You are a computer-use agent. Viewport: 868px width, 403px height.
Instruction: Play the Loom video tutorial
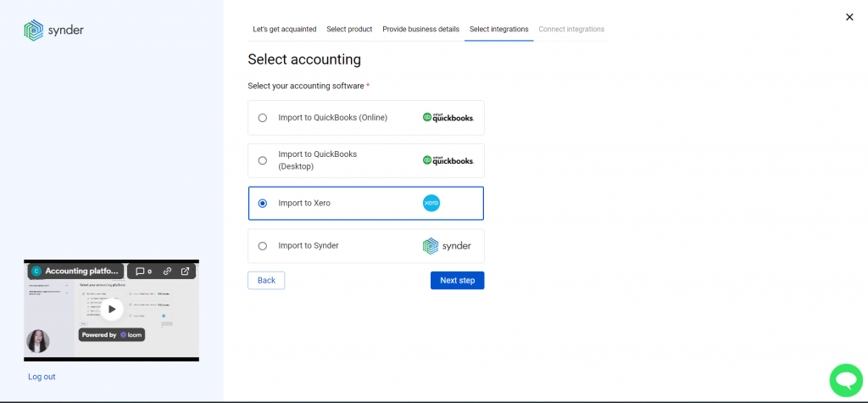coord(112,310)
